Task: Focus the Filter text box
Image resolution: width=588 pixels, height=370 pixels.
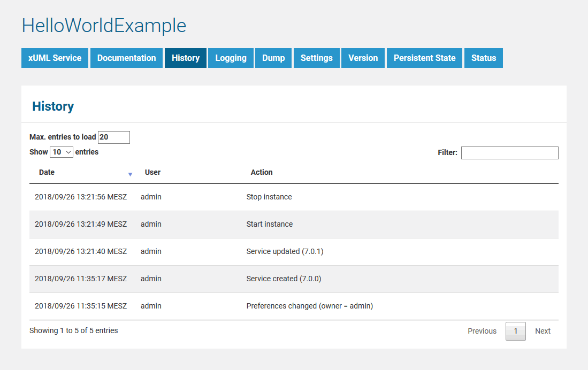Action: click(509, 153)
